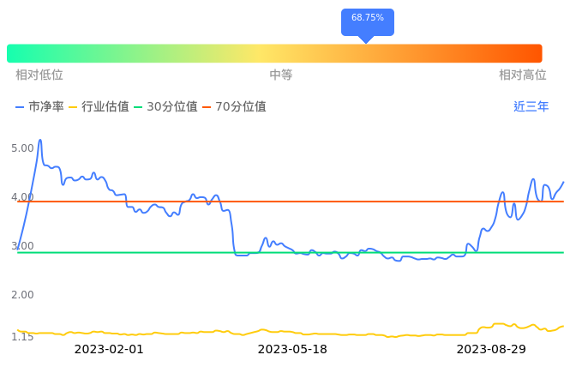
Task: Click the valuation gradient bar
Action: [274, 53]
